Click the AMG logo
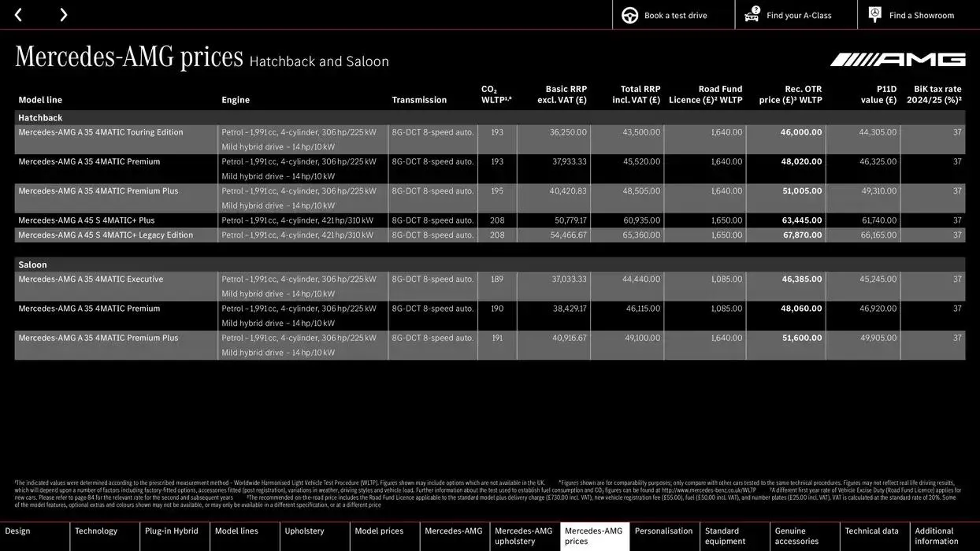The width and height of the screenshot is (980, 551). (896, 57)
